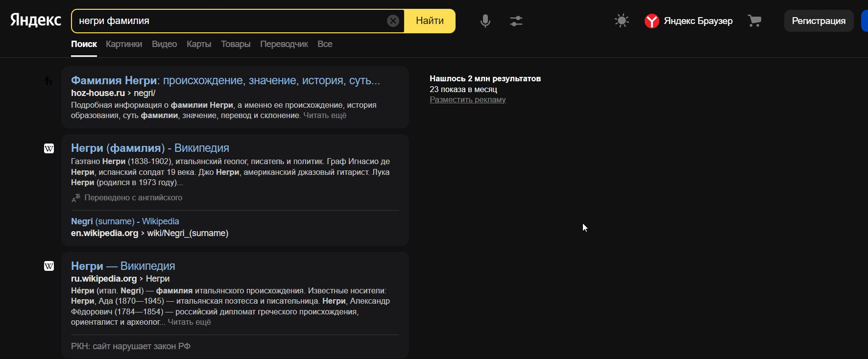The width and height of the screenshot is (868, 359).
Task: Open the shopping cart icon
Action: click(754, 21)
